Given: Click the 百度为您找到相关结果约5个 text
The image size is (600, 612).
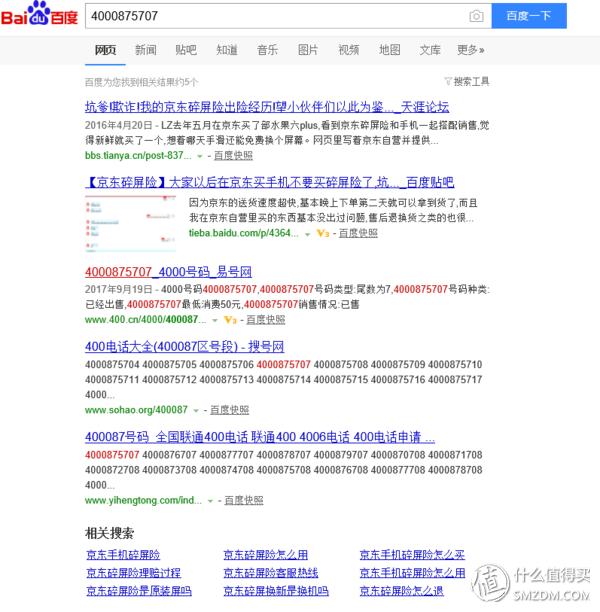Looking at the screenshot, I should (142, 82).
